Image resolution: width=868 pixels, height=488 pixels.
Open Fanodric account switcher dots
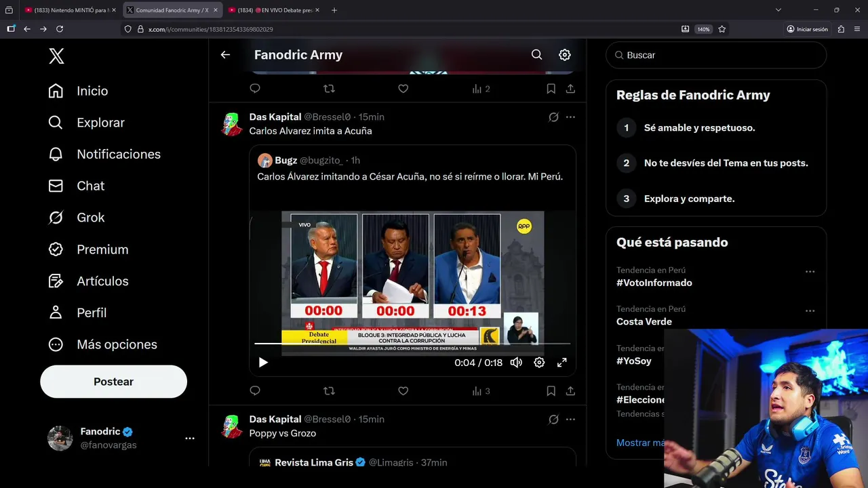(x=190, y=439)
